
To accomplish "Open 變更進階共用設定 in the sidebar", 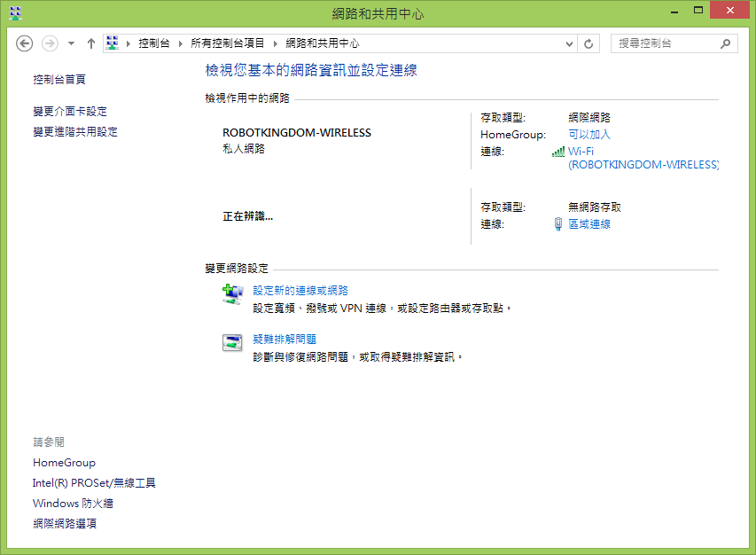I will click(75, 131).
